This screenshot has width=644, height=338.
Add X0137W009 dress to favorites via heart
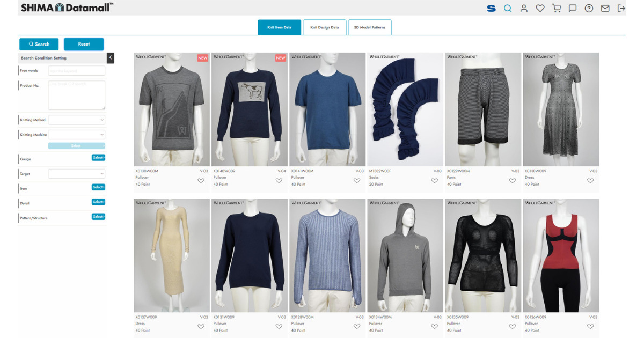(201, 326)
